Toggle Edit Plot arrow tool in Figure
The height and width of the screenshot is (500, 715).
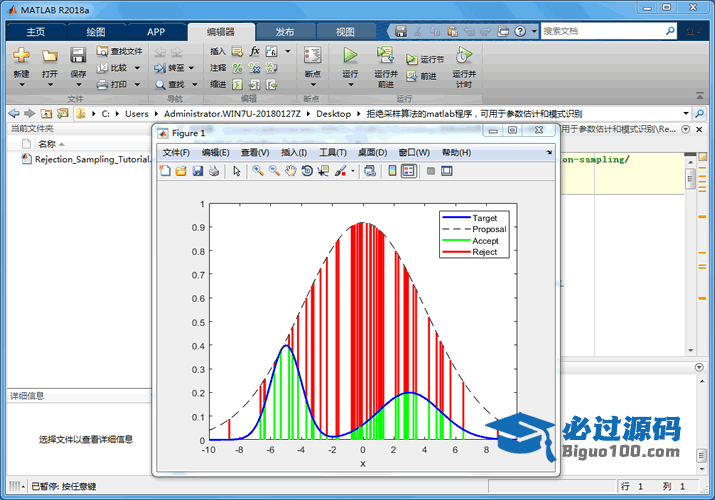pyautogui.click(x=237, y=171)
